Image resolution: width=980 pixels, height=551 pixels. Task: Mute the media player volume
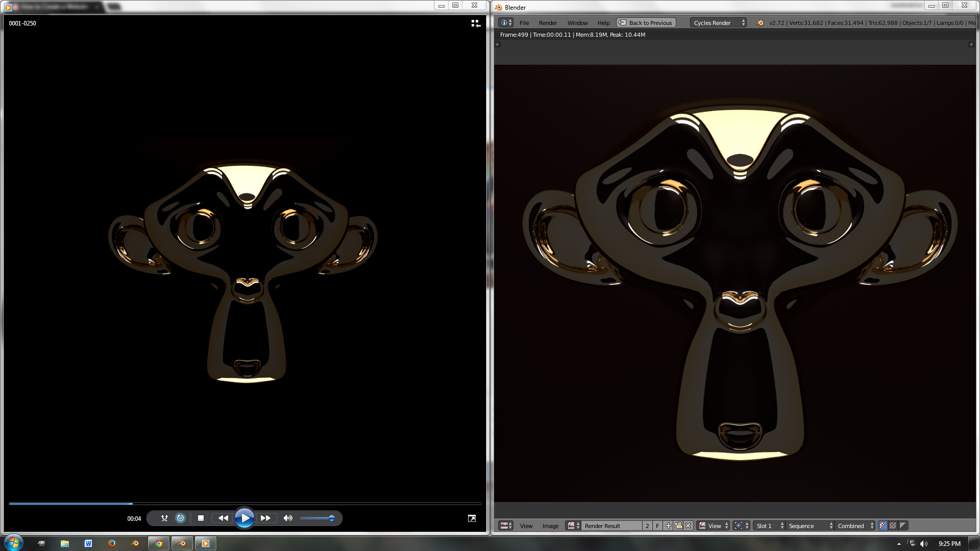click(x=288, y=518)
